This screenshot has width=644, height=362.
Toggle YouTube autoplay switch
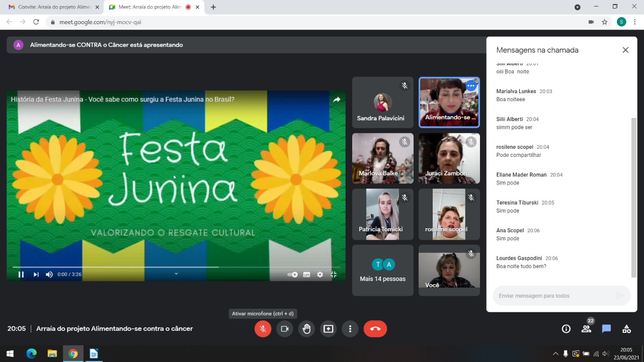pos(292,275)
